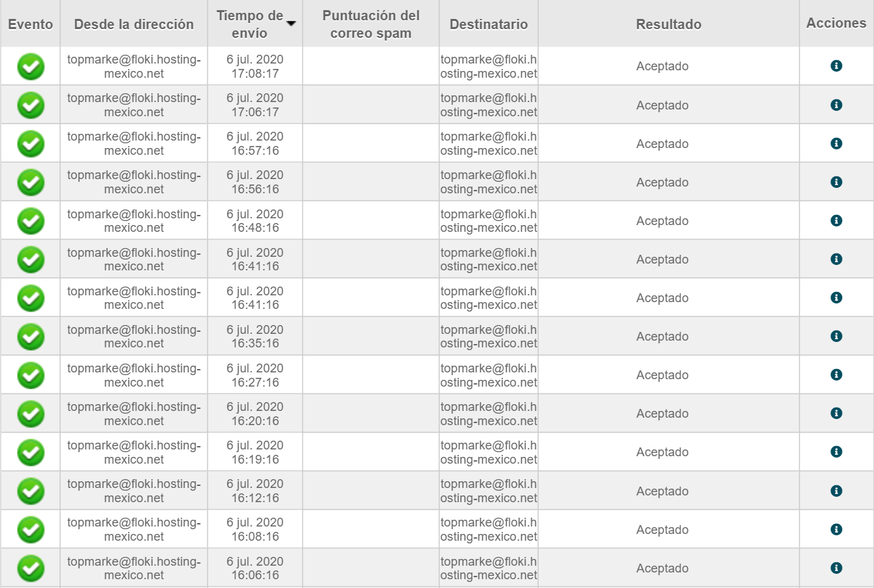Click Aceptado result for 17:08:17 email
The height and width of the screenshot is (588, 874).
[x=662, y=66]
